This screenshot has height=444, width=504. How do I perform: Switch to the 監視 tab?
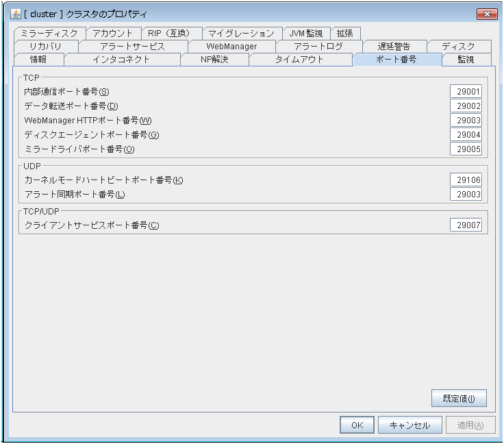pyautogui.click(x=466, y=60)
